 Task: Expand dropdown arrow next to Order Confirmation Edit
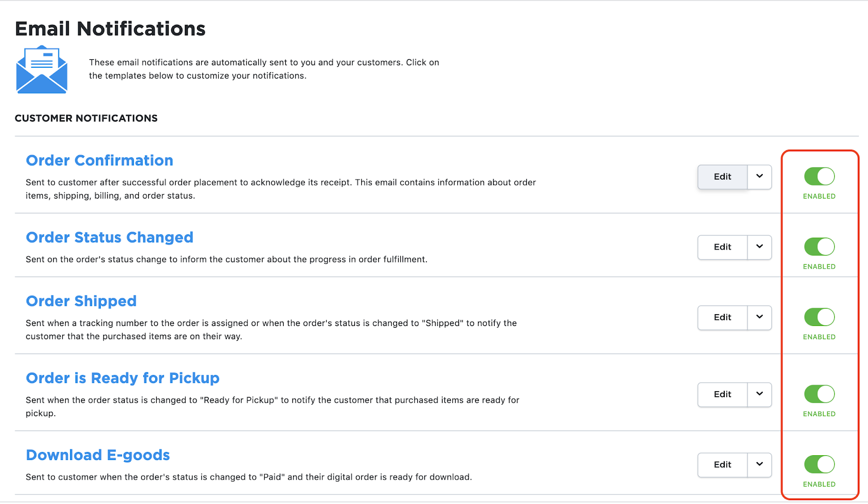point(759,177)
